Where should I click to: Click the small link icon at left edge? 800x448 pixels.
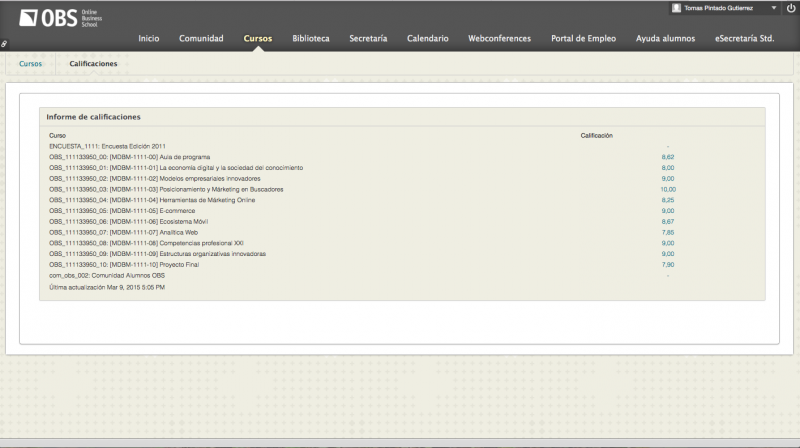[4, 43]
